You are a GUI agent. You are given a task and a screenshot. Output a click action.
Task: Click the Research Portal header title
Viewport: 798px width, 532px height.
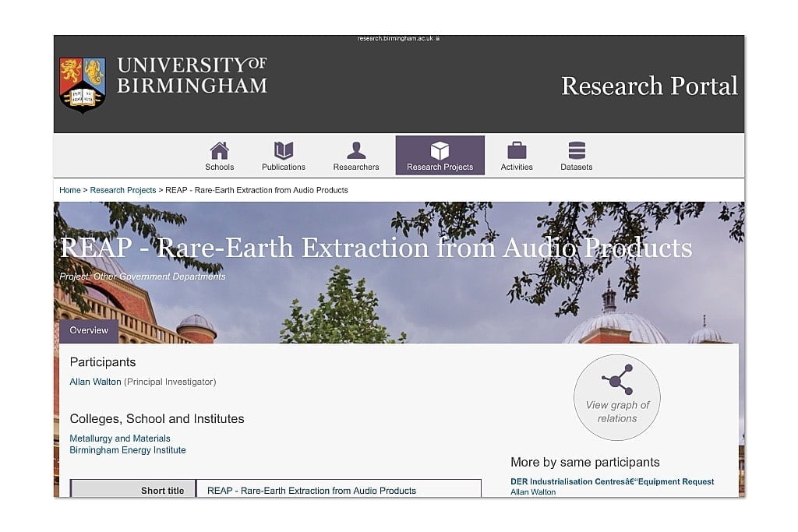(x=649, y=86)
